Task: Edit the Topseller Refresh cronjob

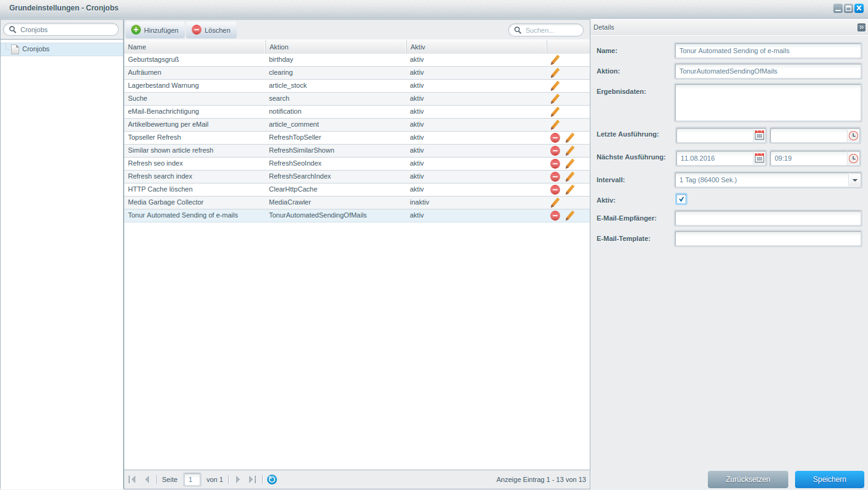Action: 570,138
